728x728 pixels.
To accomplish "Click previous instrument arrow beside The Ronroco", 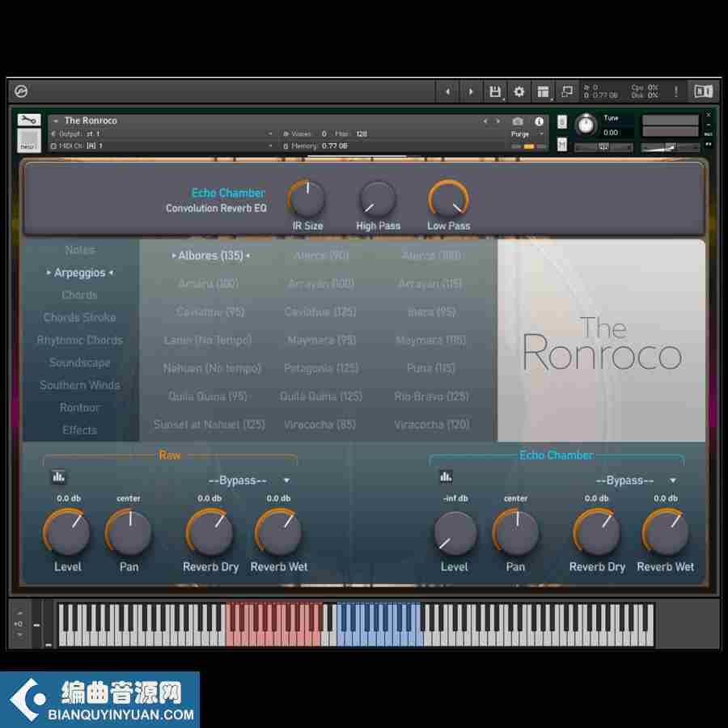I will click(x=485, y=121).
